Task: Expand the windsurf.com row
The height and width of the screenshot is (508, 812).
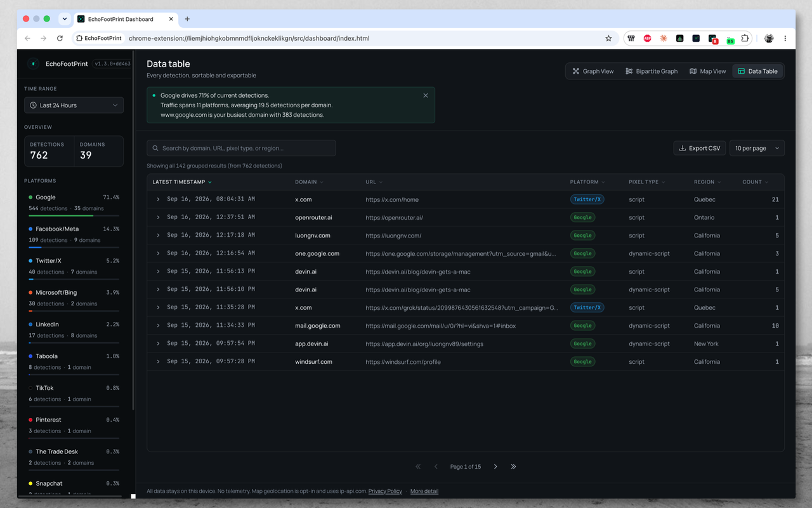Action: tap(159, 362)
